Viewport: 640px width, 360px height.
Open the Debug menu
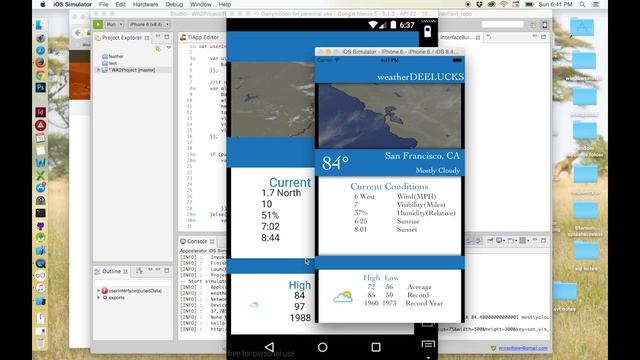[174, 4]
